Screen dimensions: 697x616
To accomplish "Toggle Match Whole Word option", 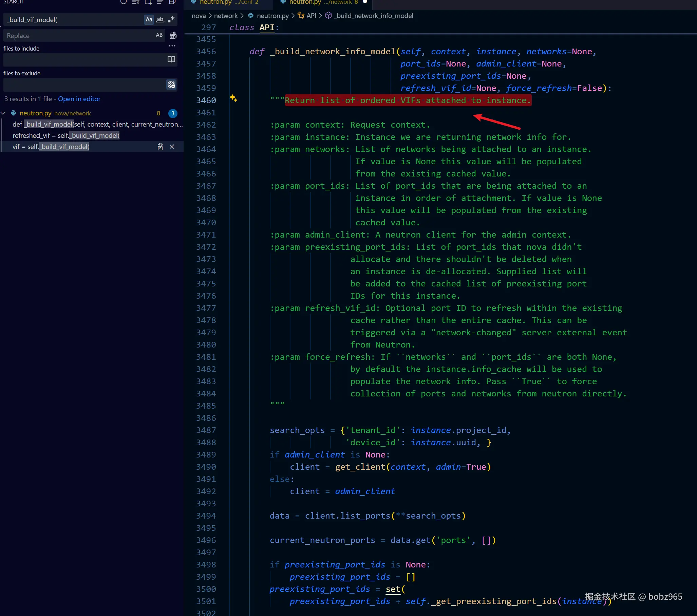I will point(160,20).
